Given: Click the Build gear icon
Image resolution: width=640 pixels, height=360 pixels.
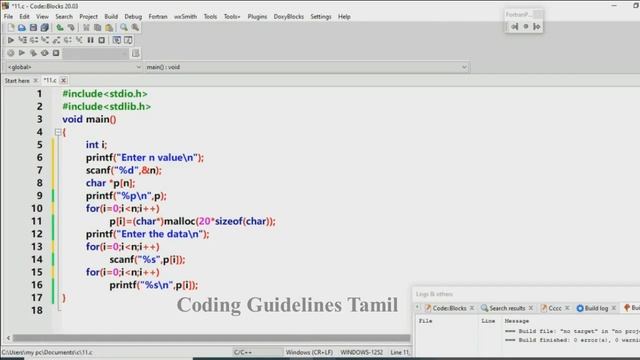Looking at the screenshot, I should [11, 53].
